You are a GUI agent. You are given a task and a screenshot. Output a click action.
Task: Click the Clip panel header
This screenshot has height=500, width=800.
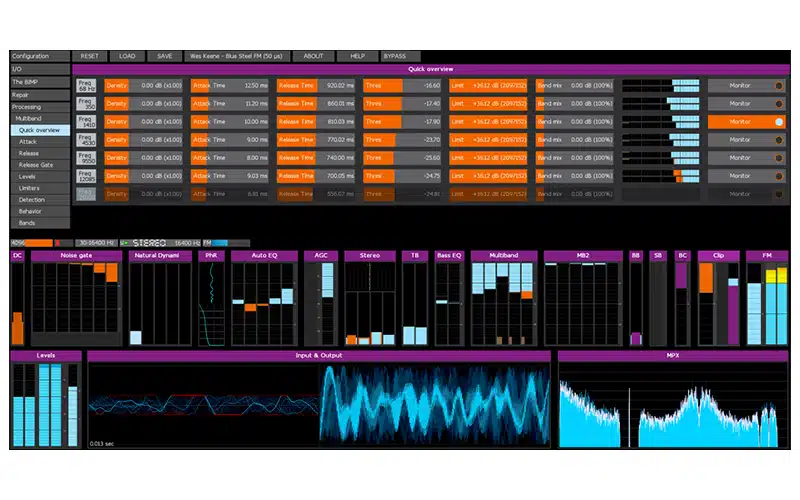click(x=718, y=256)
